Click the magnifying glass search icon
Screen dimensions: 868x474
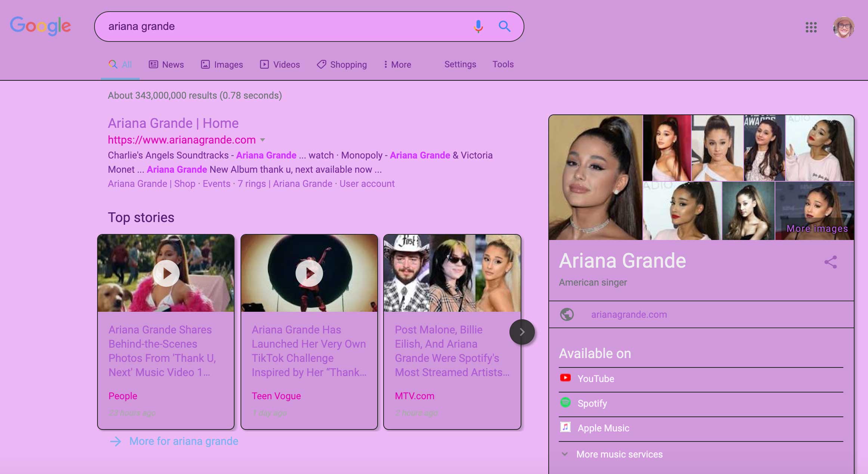pyautogui.click(x=505, y=27)
